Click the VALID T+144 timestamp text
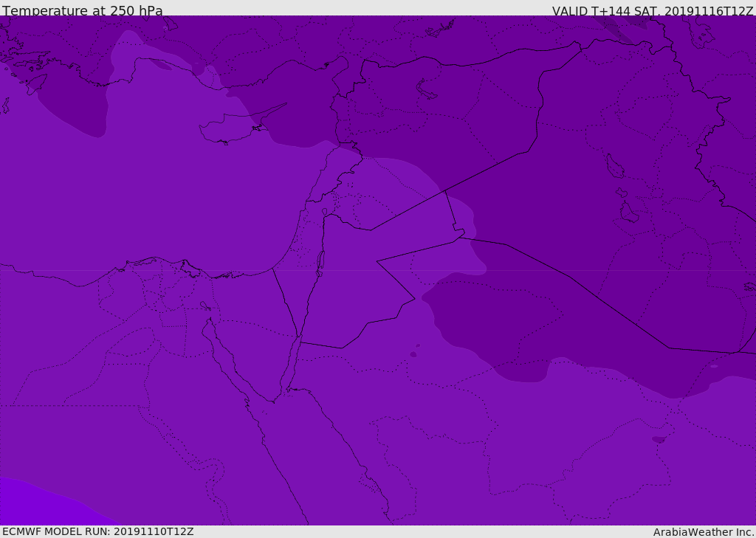This screenshot has width=756, height=538. coord(653,11)
